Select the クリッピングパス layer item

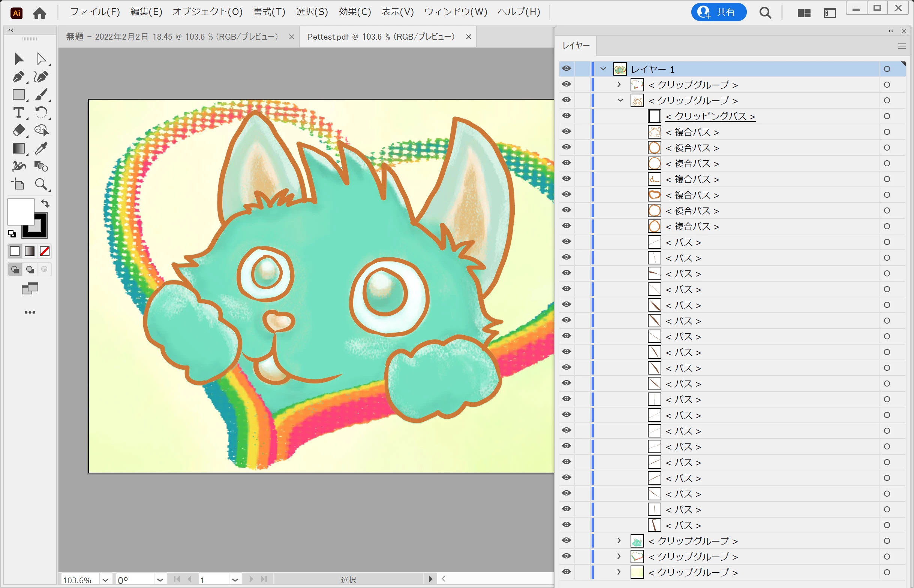[x=710, y=116]
